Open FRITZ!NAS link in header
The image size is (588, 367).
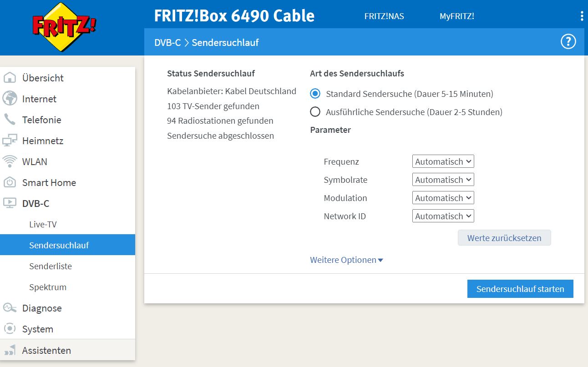tap(384, 16)
